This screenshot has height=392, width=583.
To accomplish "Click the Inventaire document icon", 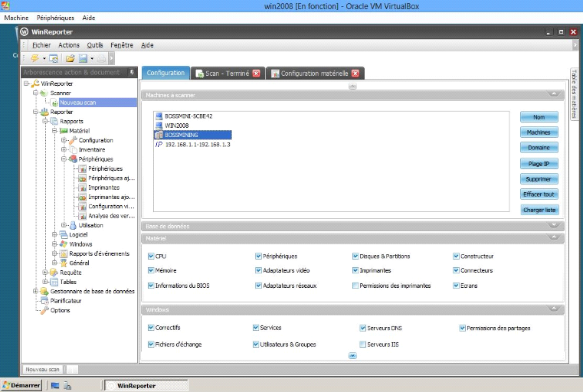I will (74, 149).
